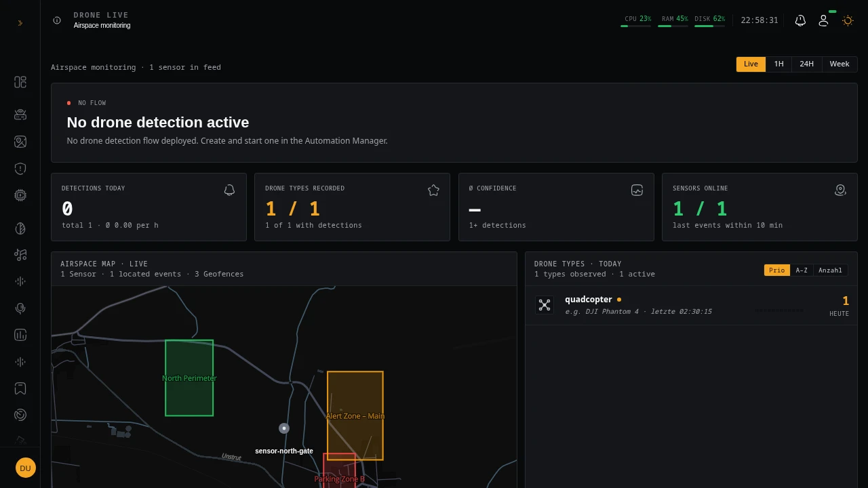The height and width of the screenshot is (488, 868).
Task: Sort drone types by Anzahl
Action: 830,270
